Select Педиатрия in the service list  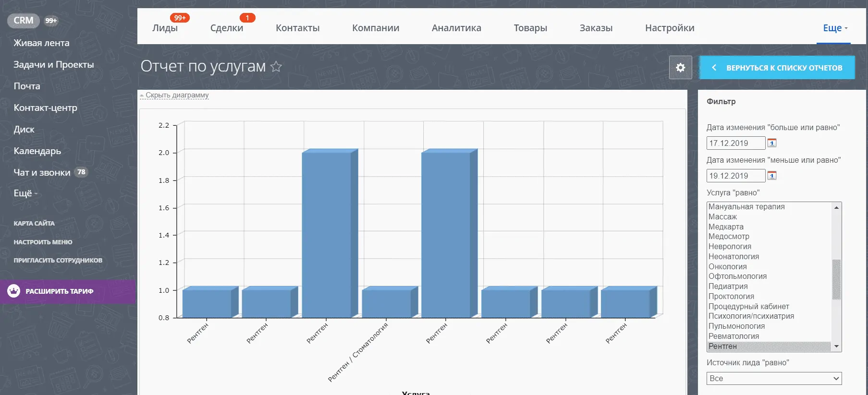point(728,286)
